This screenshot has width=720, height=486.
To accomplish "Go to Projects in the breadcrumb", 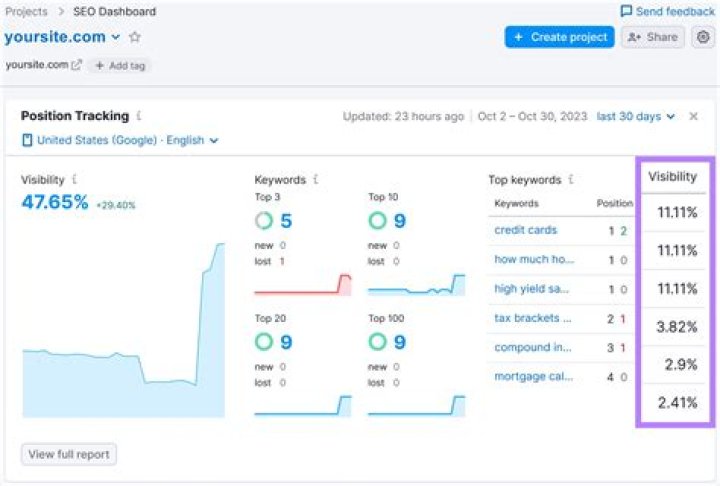I will click(x=25, y=11).
